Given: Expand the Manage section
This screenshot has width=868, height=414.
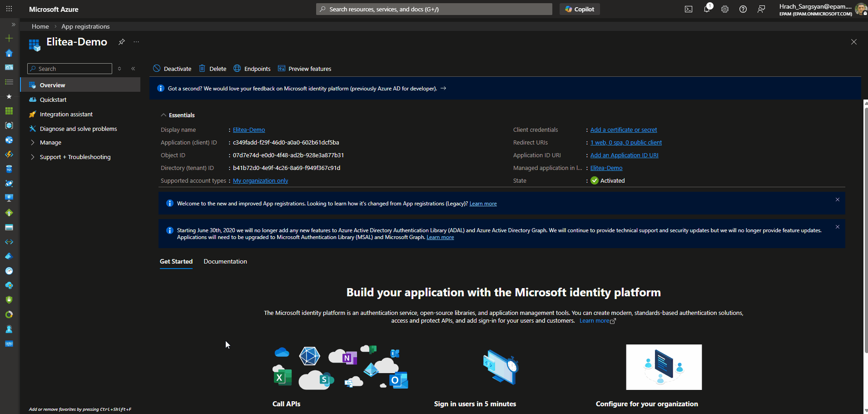Looking at the screenshot, I should (x=50, y=142).
